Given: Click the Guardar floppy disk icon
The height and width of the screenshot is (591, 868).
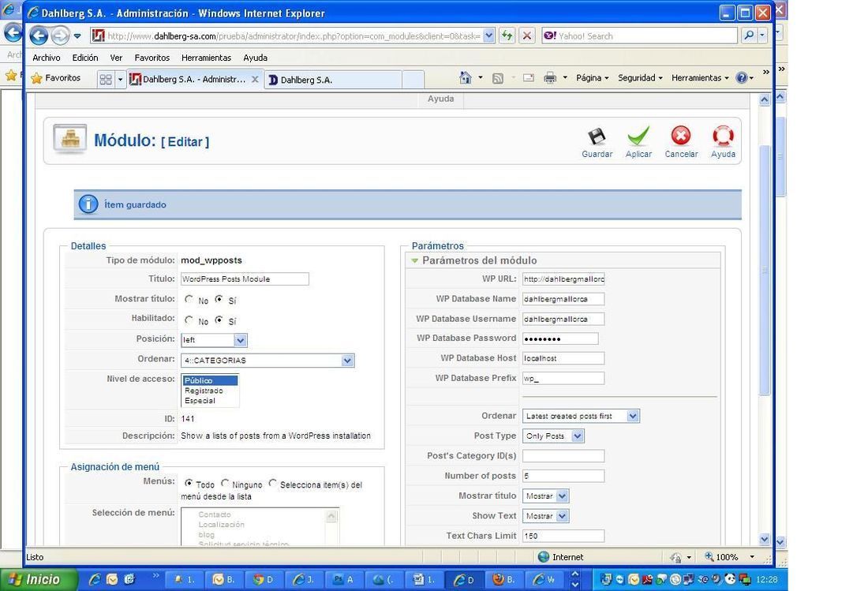Looking at the screenshot, I should (x=597, y=137).
